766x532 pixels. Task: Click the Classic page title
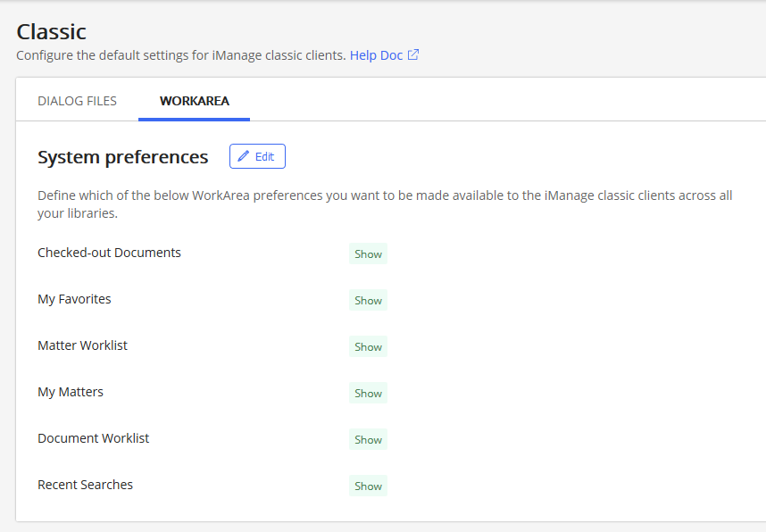pos(52,32)
